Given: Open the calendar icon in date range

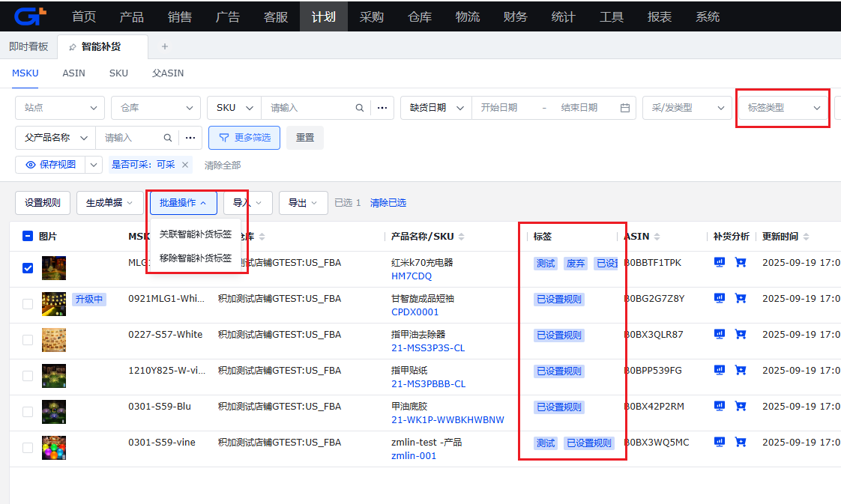Looking at the screenshot, I should click(625, 108).
